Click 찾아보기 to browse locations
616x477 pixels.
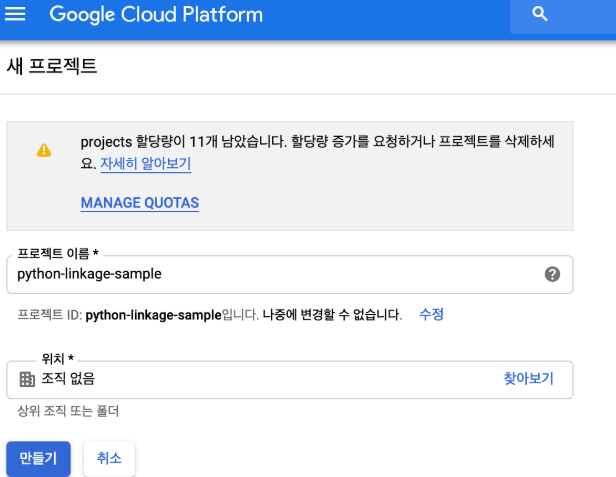(528, 378)
